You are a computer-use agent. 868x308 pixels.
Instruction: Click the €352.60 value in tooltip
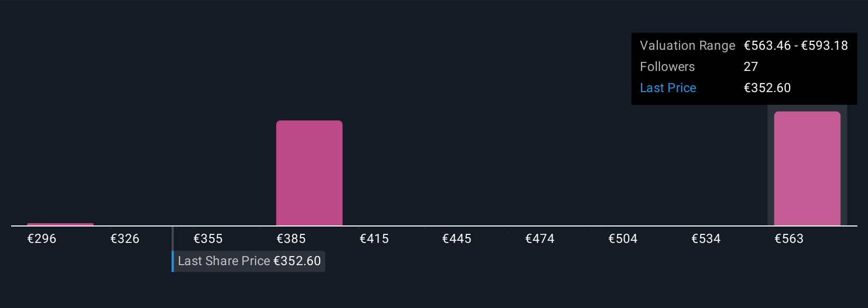767,88
